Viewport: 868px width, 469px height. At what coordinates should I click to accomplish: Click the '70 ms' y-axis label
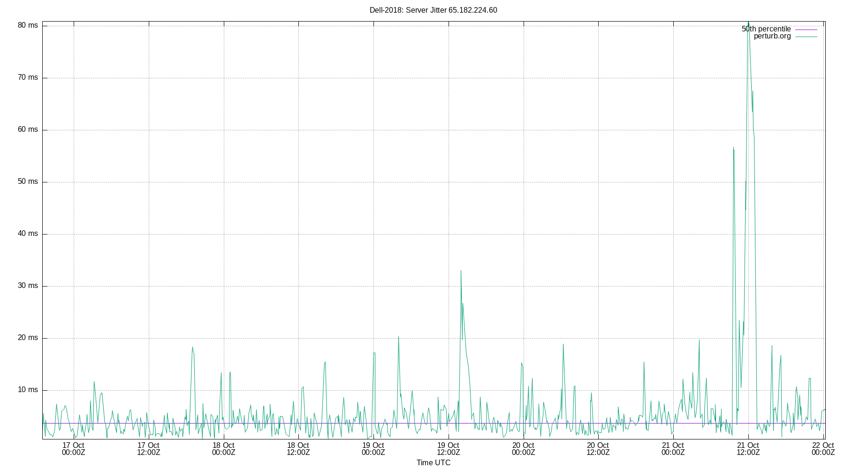(x=28, y=77)
